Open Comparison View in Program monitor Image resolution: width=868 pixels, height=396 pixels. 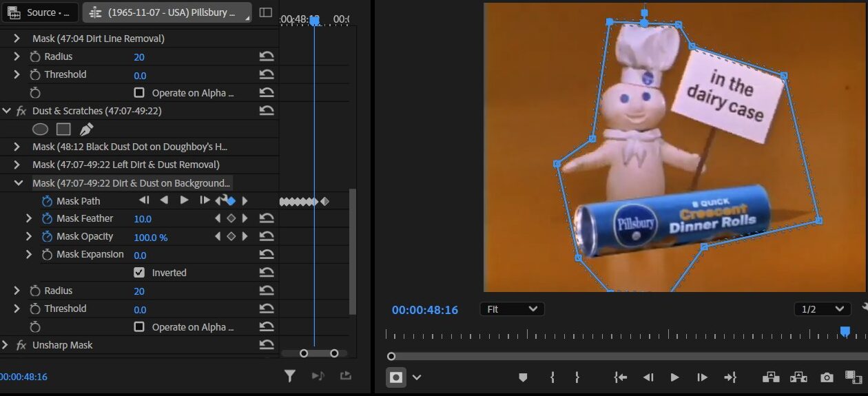coord(854,377)
